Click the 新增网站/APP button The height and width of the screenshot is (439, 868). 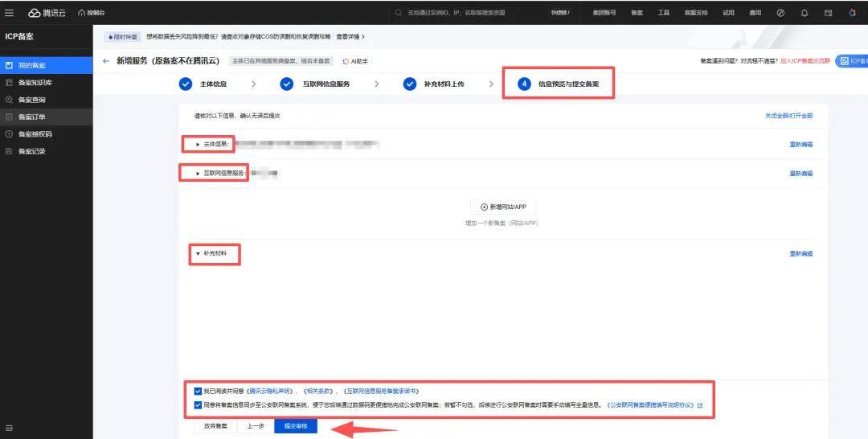[x=502, y=207]
